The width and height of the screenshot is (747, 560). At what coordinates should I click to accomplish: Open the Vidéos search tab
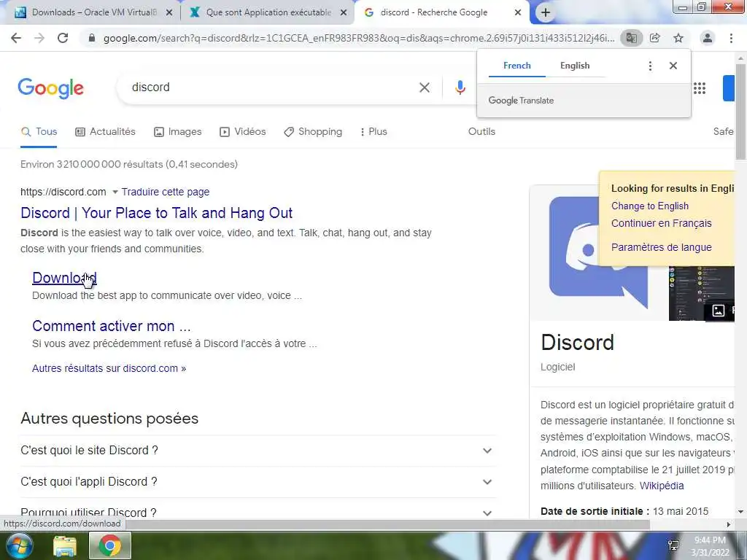tap(242, 131)
